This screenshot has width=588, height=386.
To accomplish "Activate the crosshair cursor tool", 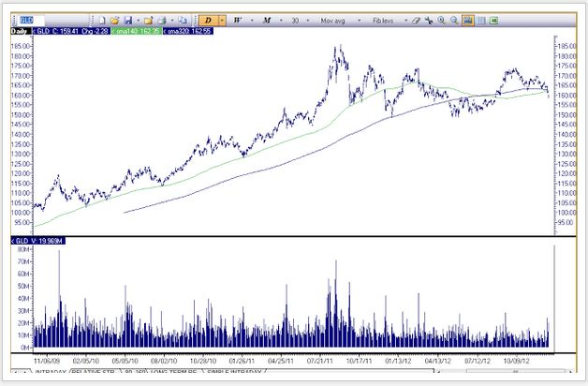I will click(428, 19).
